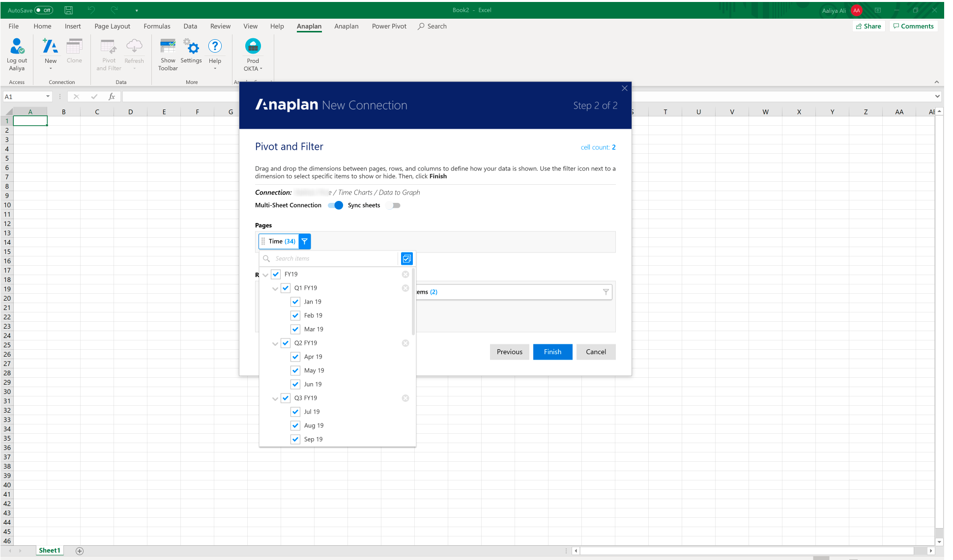953x560 pixels.
Task: Remove Q2 FY19 with its x icon
Action: tap(405, 343)
